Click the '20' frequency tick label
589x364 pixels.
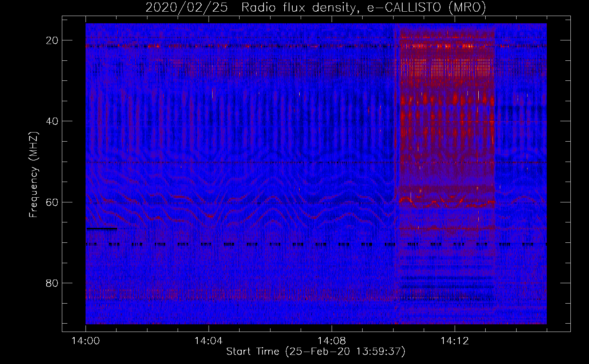click(52, 40)
